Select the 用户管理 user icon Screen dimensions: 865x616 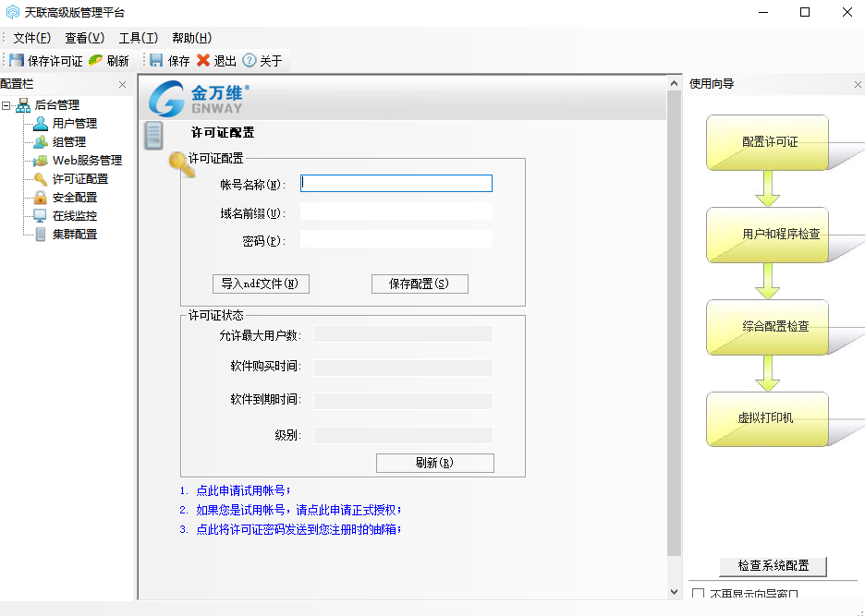tap(41, 123)
